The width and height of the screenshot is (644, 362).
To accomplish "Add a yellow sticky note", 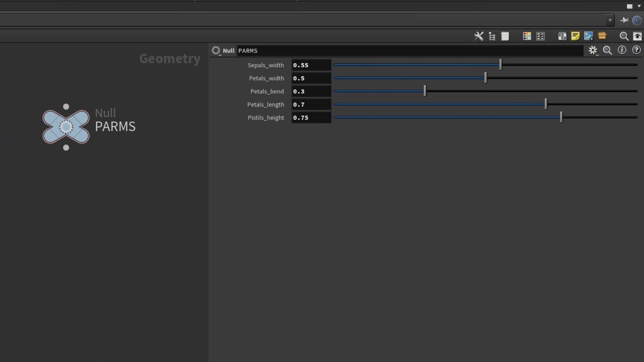I will [575, 36].
